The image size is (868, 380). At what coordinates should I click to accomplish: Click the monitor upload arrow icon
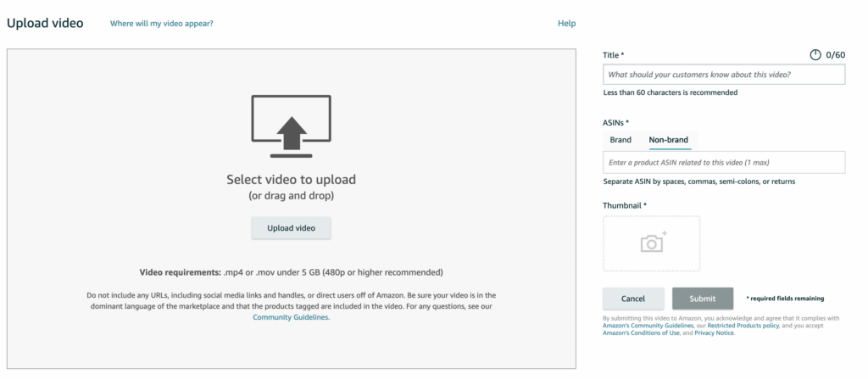tap(292, 126)
